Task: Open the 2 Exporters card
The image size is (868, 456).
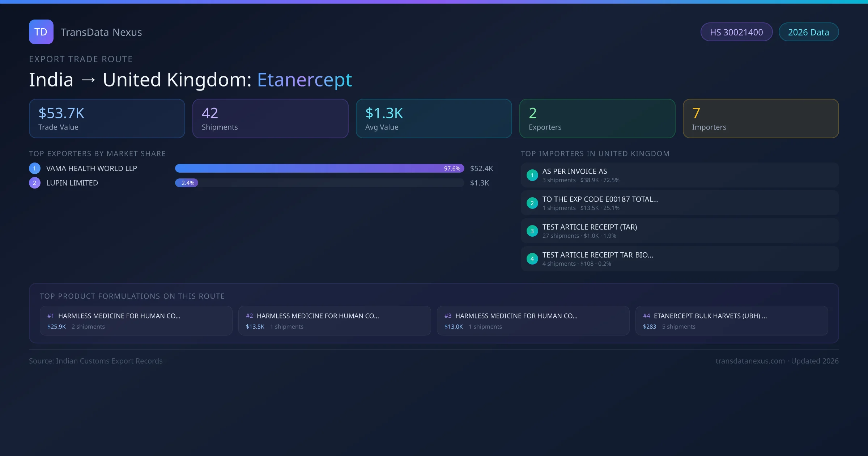Action: coord(597,118)
